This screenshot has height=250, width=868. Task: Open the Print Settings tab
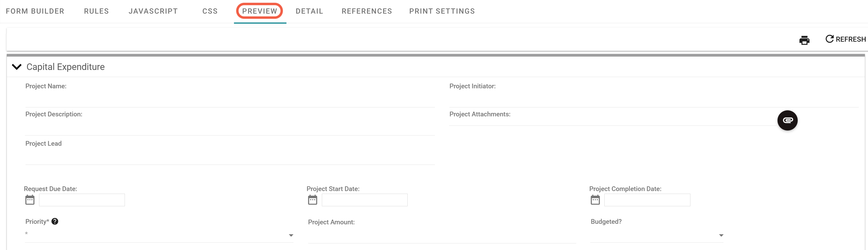[x=442, y=11]
